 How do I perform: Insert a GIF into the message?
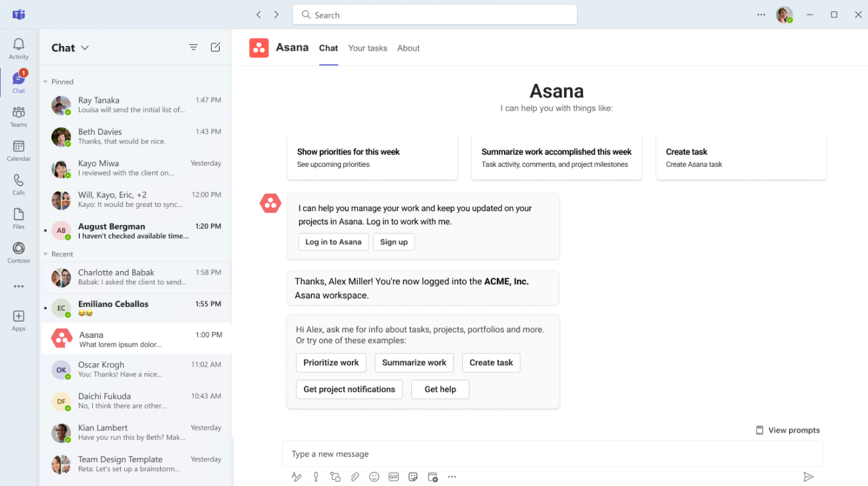point(393,477)
